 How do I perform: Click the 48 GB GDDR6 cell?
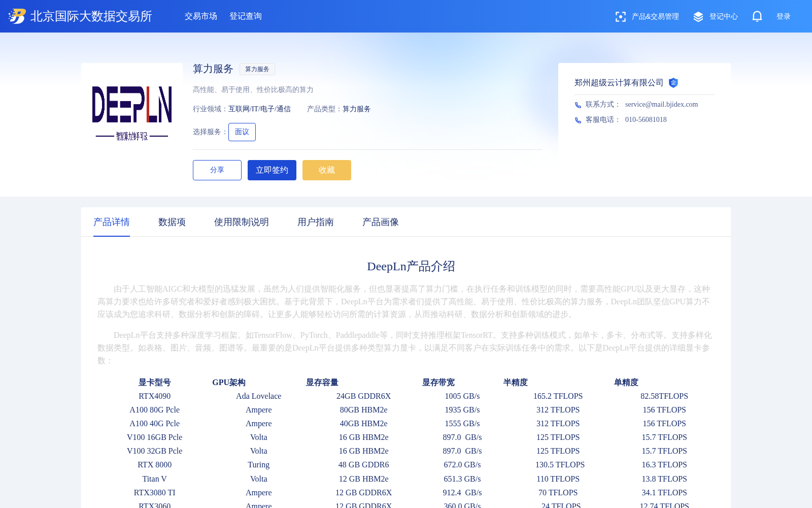(x=364, y=465)
